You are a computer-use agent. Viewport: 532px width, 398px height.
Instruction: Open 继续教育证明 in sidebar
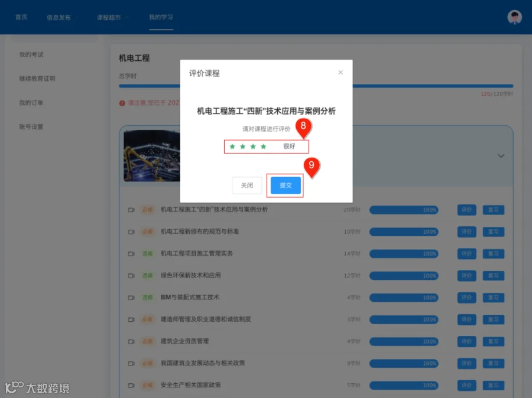[37, 79]
